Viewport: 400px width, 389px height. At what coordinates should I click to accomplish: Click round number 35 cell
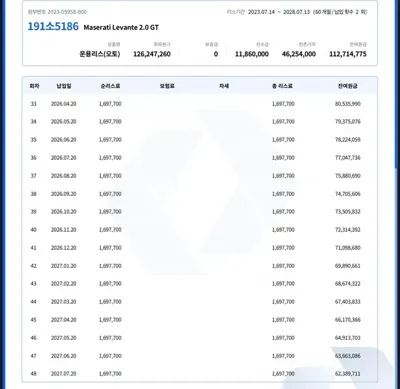[34, 140]
